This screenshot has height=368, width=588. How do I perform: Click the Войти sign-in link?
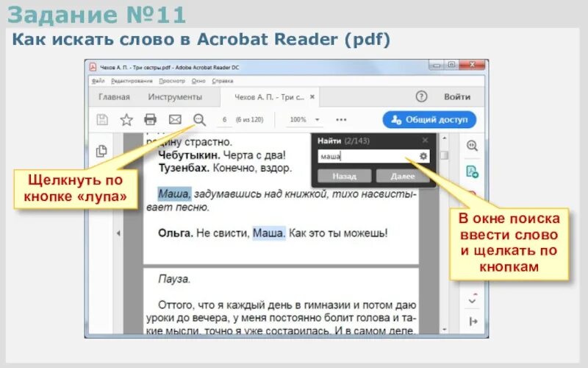coord(457,97)
